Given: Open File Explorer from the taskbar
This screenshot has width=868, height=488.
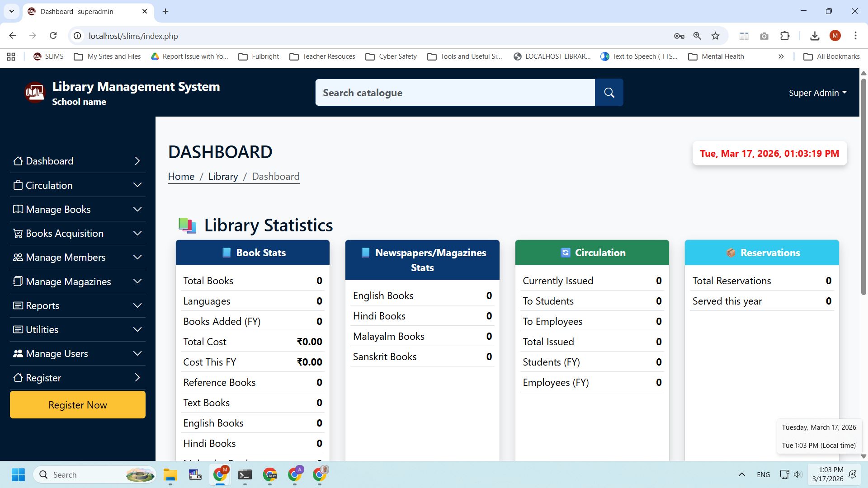Looking at the screenshot, I should 170,474.
